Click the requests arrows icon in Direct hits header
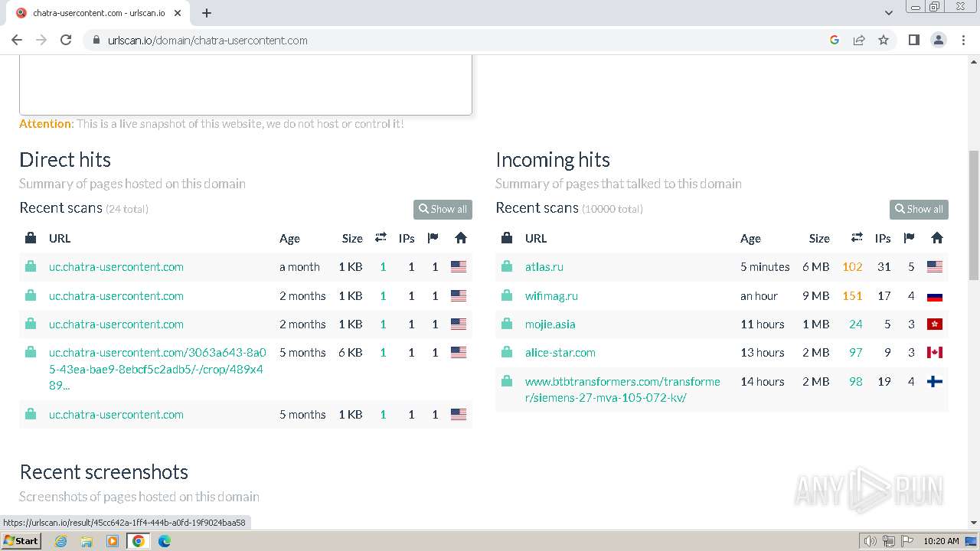Screen dimensions: 980x551 [x=381, y=238]
